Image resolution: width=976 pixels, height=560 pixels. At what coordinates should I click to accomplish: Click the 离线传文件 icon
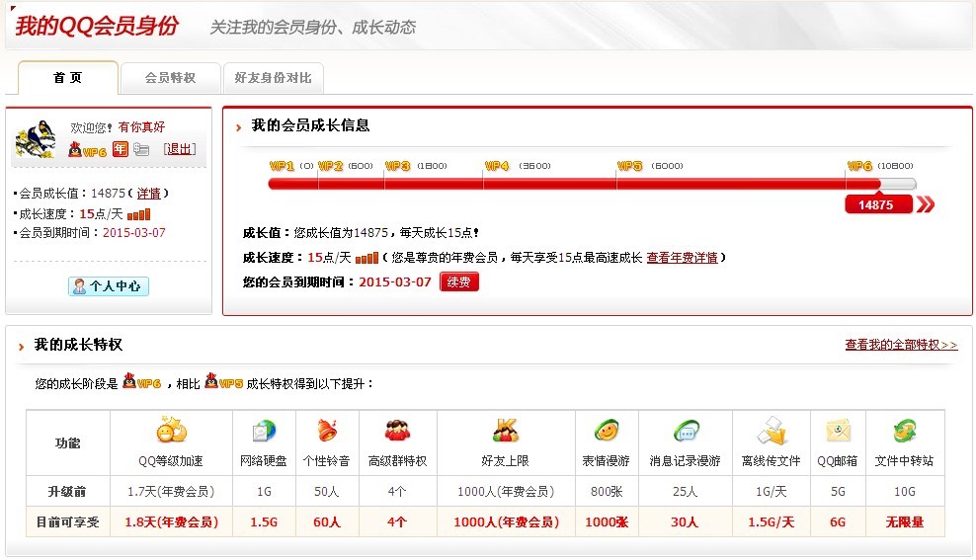coord(772,430)
